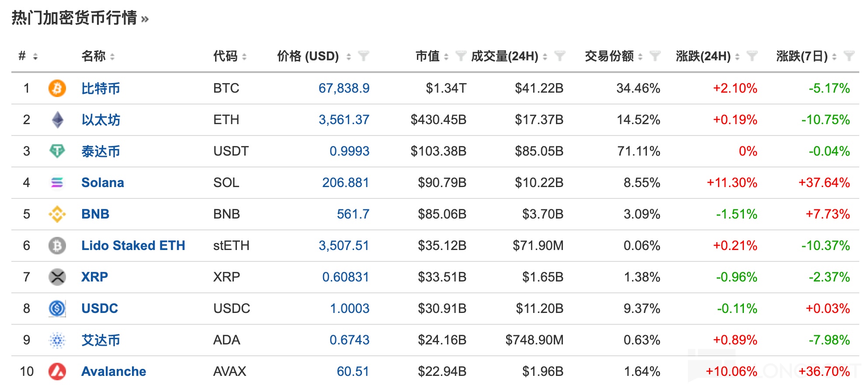Click the XRP black logo icon
The width and height of the screenshot is (868, 389).
point(57,277)
